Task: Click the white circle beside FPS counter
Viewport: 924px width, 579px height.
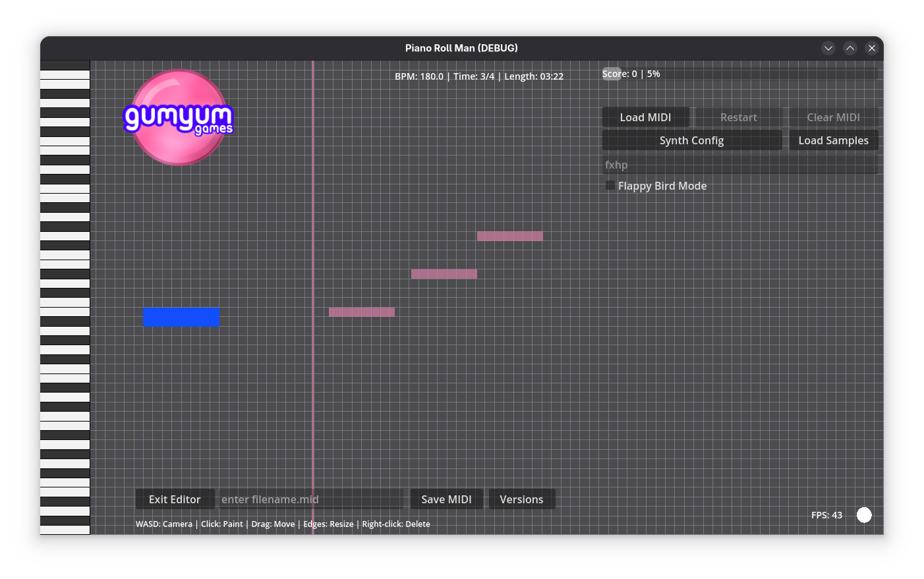Action: point(863,515)
